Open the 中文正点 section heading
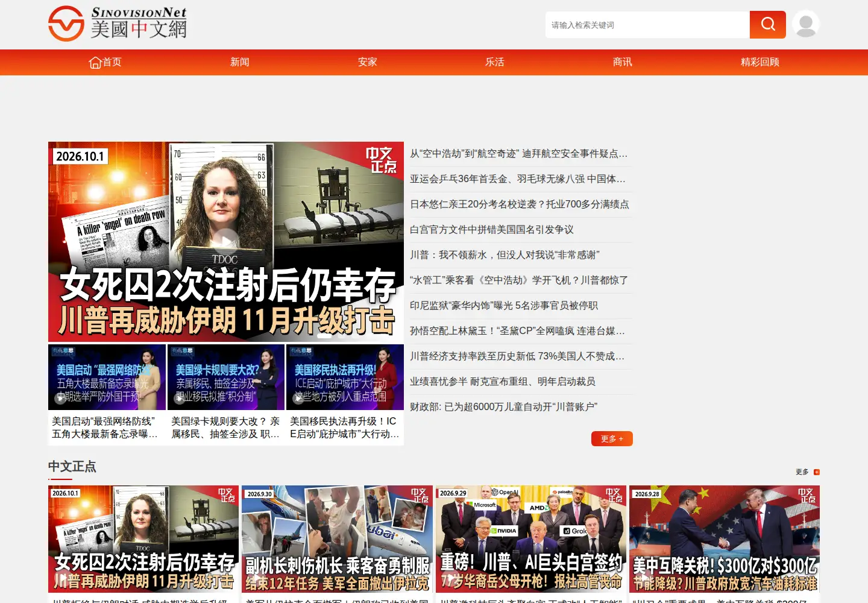The height and width of the screenshot is (603, 868). click(x=72, y=467)
